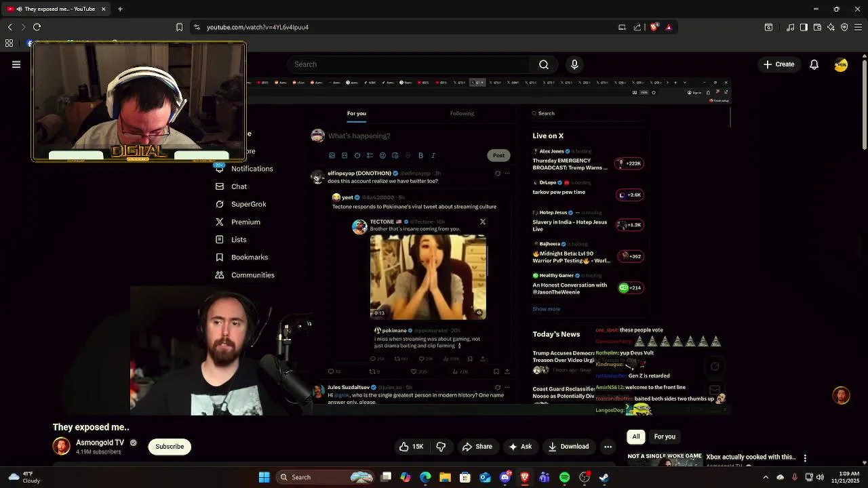
Task: Click the Asmongold TV channel avatar
Action: (62, 446)
